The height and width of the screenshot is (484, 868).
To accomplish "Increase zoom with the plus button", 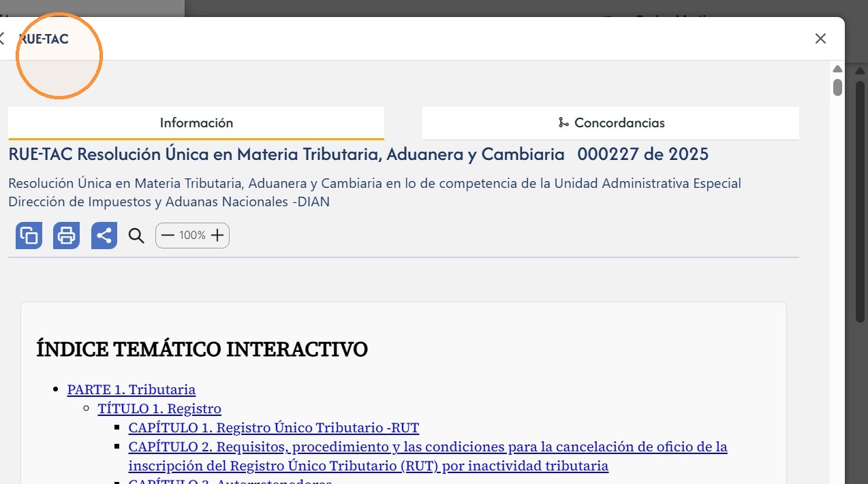I will click(x=217, y=236).
